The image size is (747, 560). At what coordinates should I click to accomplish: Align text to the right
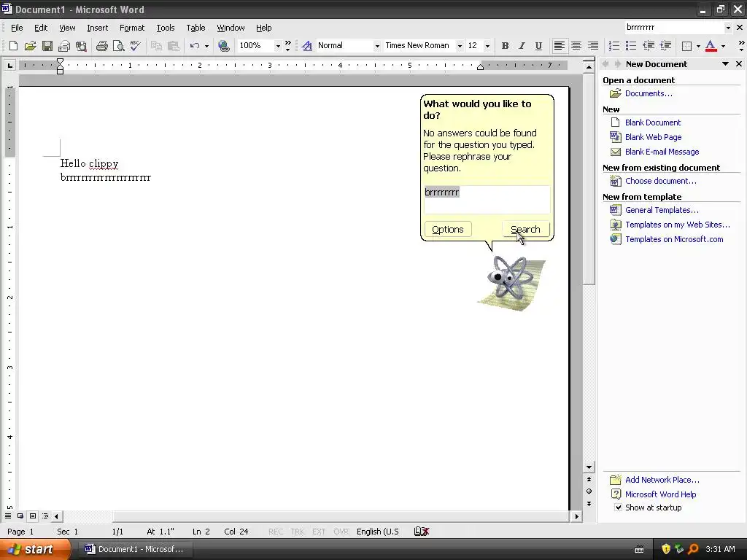(x=592, y=46)
